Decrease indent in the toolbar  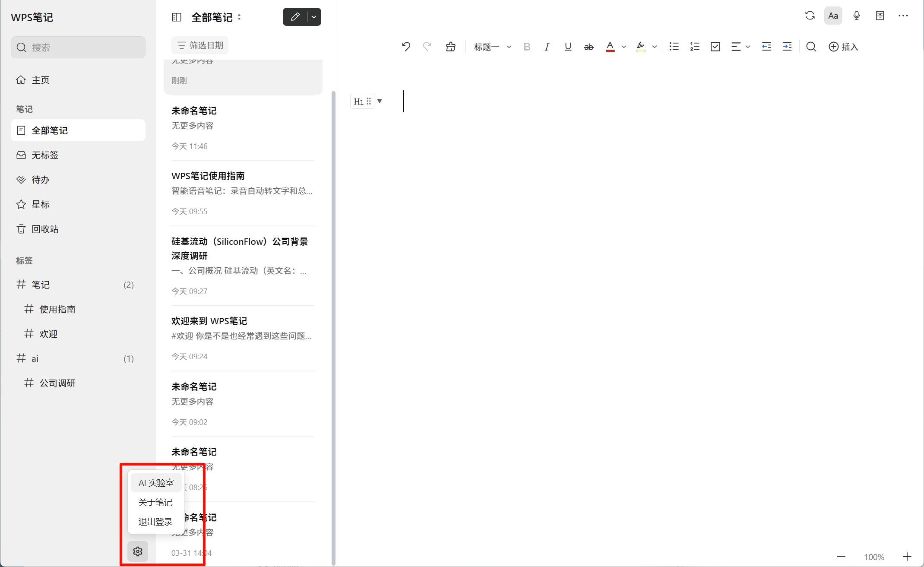766,47
